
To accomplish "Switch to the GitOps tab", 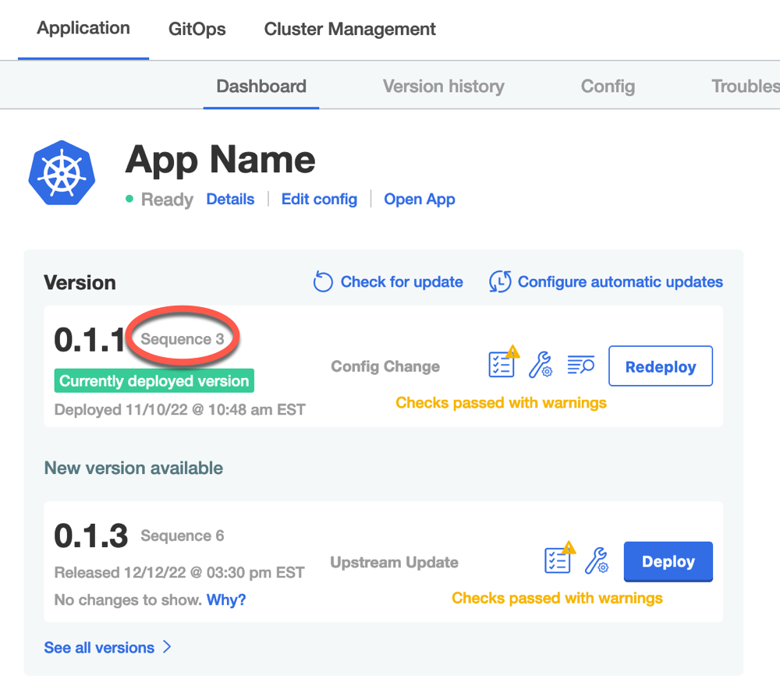I will coord(197,30).
